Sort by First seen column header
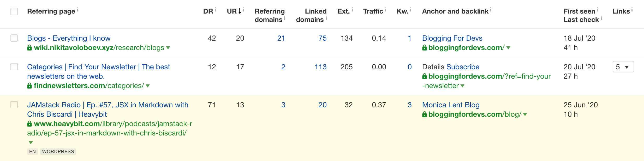The image size is (644, 161). coord(579,11)
